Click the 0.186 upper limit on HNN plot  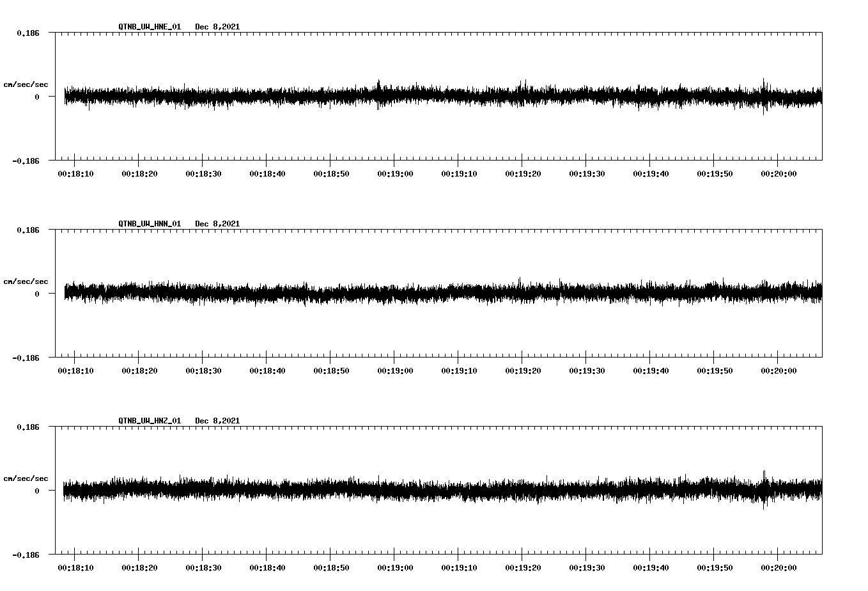(27, 230)
